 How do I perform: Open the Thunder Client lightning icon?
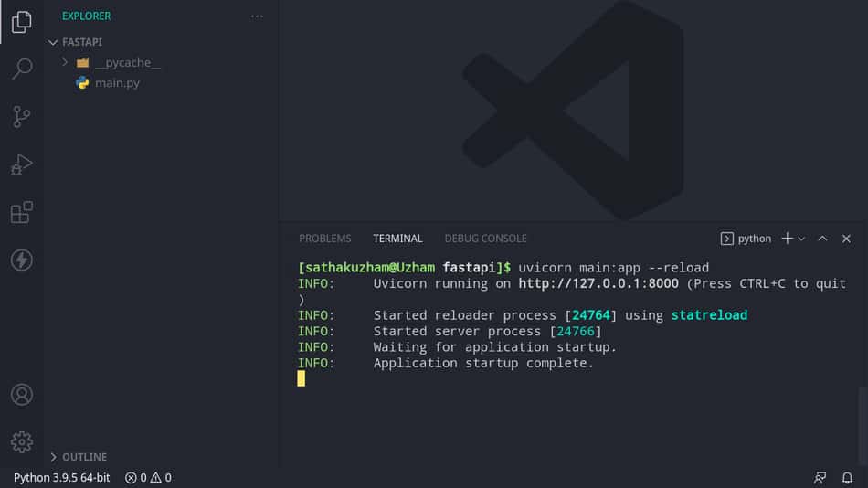[x=22, y=260]
